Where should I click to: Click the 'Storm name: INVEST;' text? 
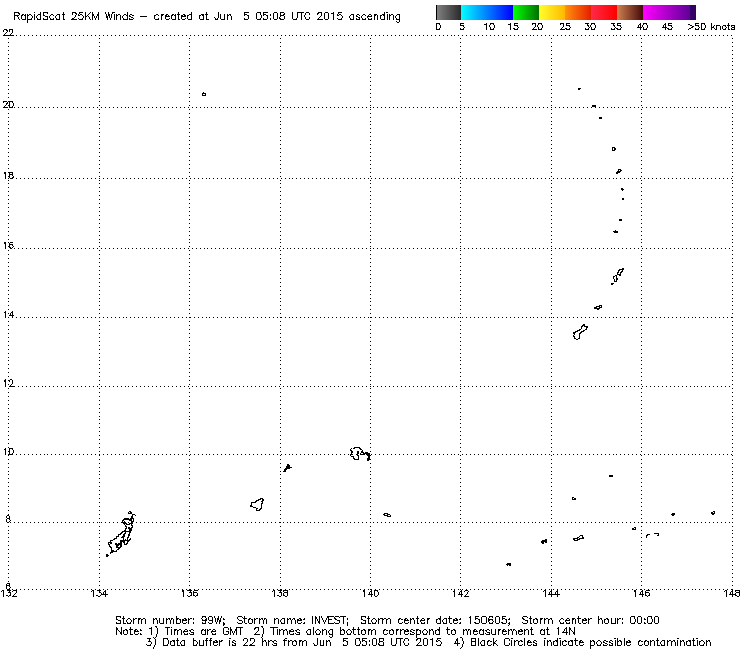pos(293,620)
